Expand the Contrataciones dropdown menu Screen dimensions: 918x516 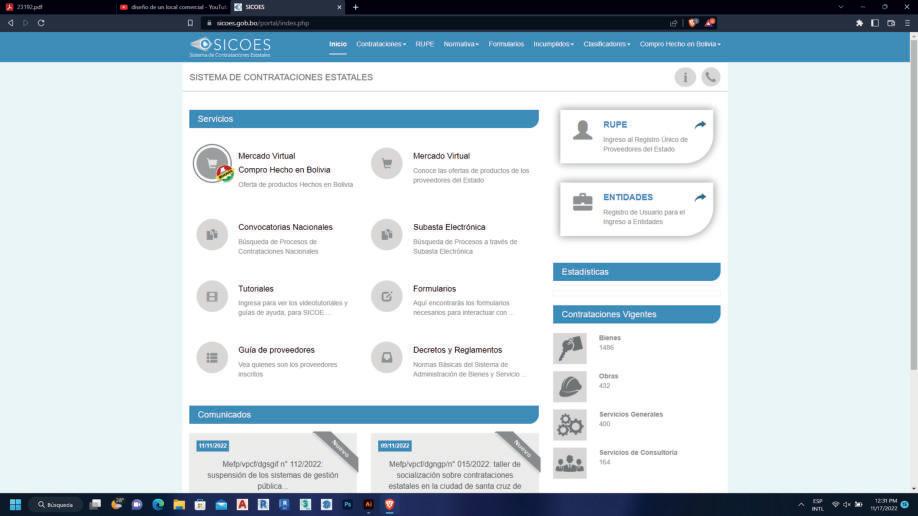[381, 44]
